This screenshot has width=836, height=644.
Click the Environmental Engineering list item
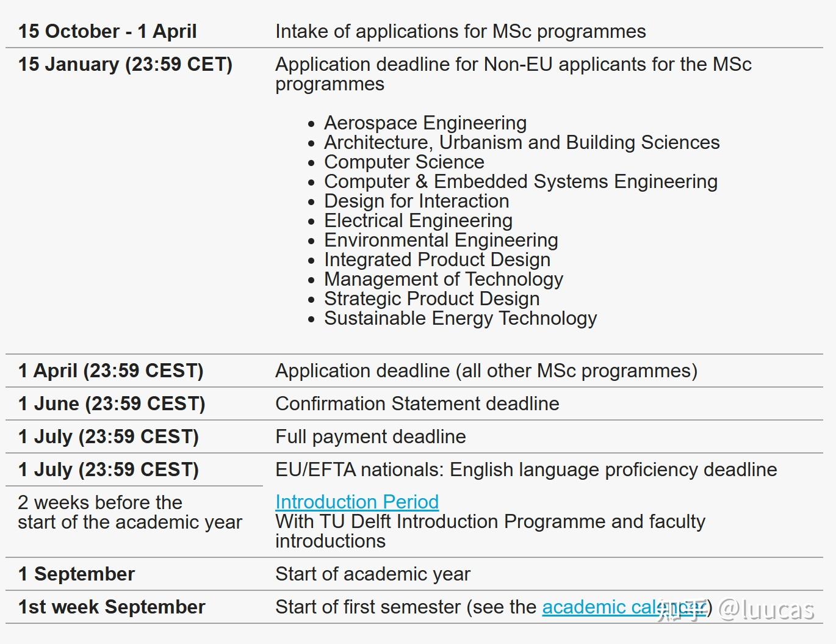click(x=441, y=240)
